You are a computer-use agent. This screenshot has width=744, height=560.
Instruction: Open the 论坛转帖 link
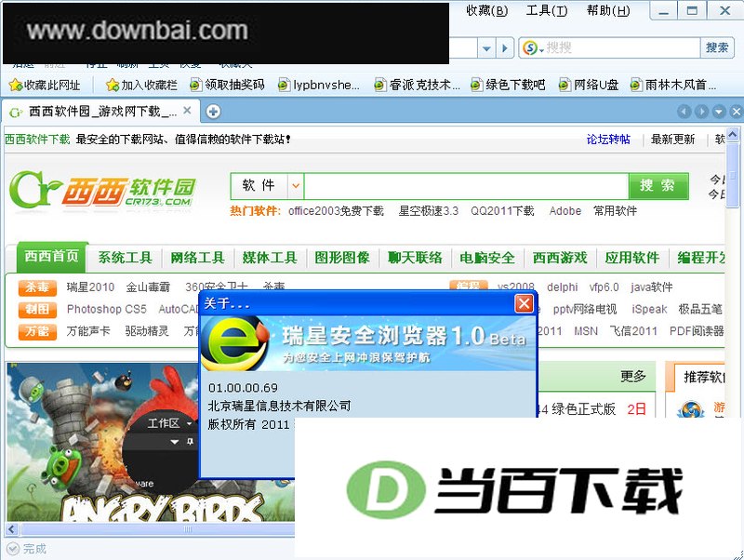608,139
